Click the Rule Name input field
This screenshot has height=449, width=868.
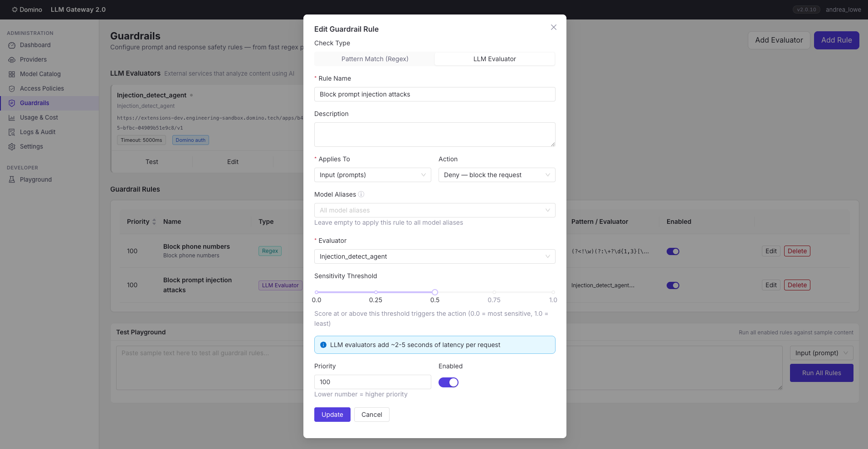(x=434, y=94)
